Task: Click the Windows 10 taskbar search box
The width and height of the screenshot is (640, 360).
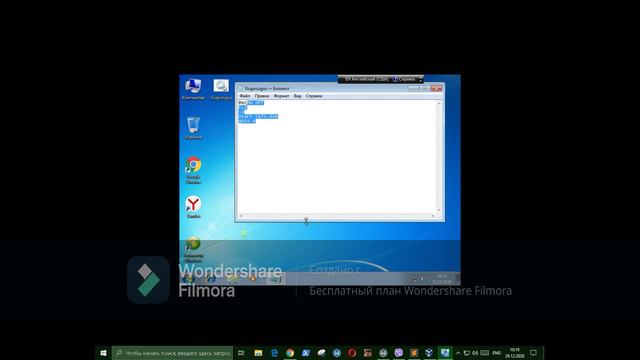Action: tap(173, 353)
